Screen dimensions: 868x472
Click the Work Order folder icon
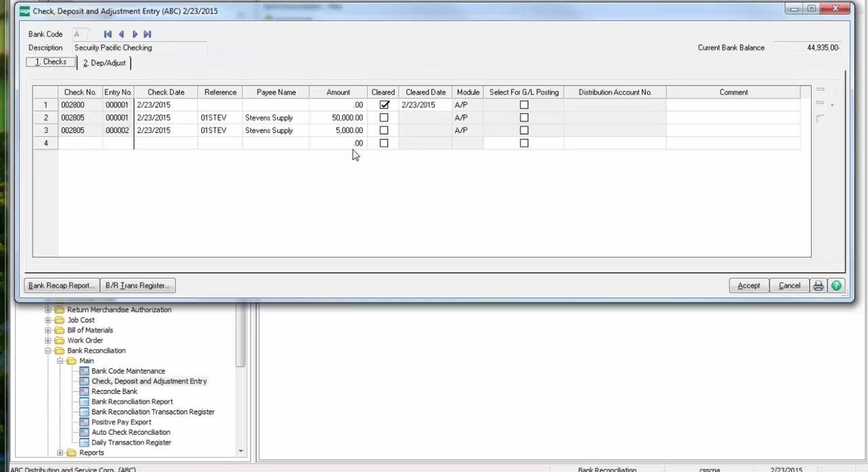click(x=59, y=340)
